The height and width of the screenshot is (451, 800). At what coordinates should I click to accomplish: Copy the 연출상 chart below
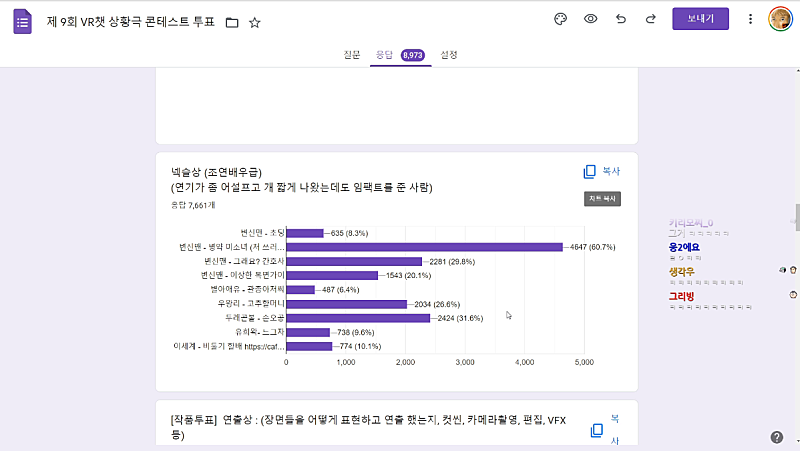click(605, 430)
